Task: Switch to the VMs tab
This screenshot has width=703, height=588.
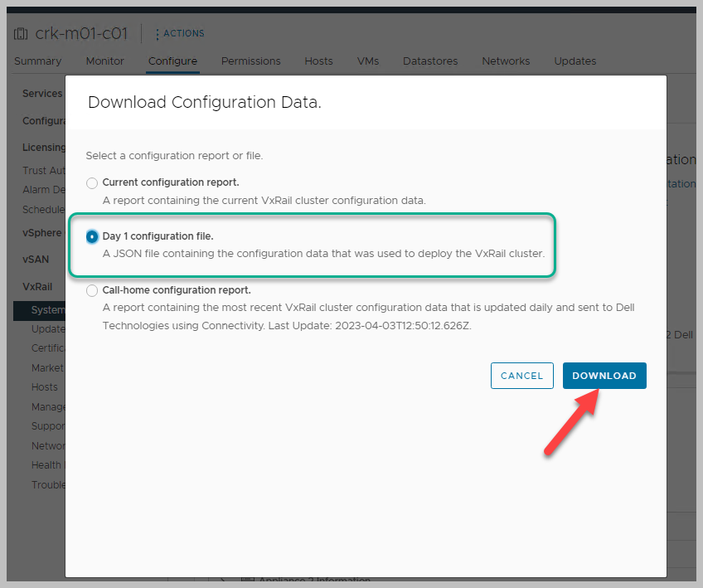Action: [x=368, y=61]
